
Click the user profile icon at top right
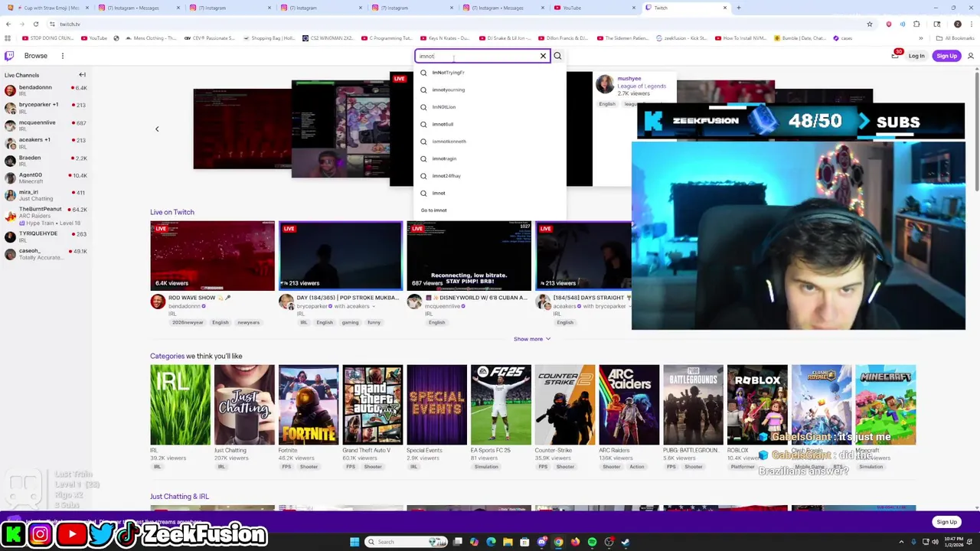[x=971, y=56]
